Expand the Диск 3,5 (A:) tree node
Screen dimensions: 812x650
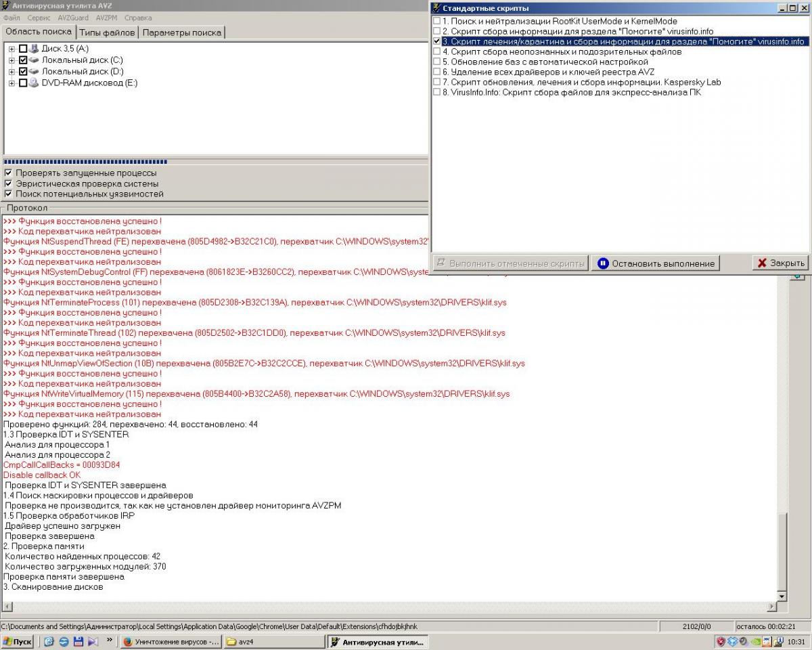(x=12, y=49)
